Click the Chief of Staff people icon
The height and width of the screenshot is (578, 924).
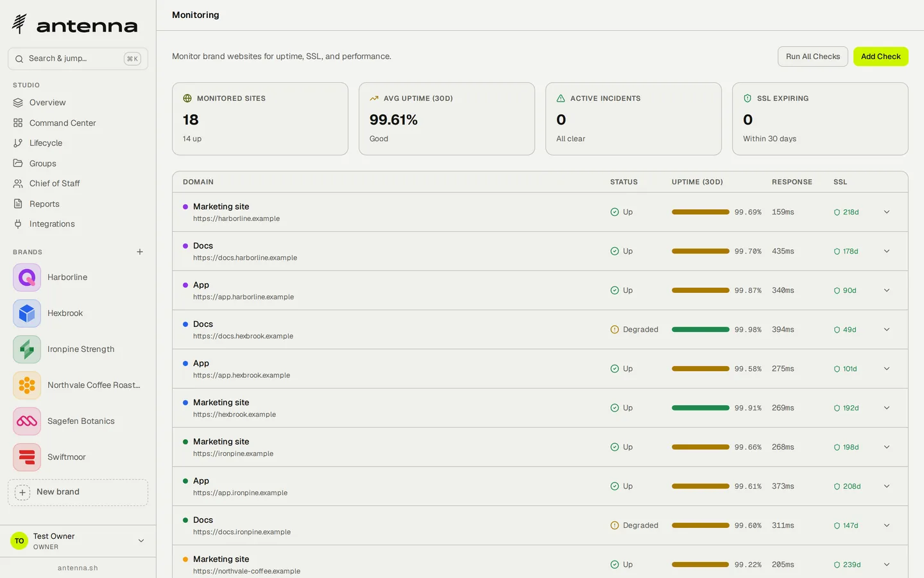coord(18,184)
